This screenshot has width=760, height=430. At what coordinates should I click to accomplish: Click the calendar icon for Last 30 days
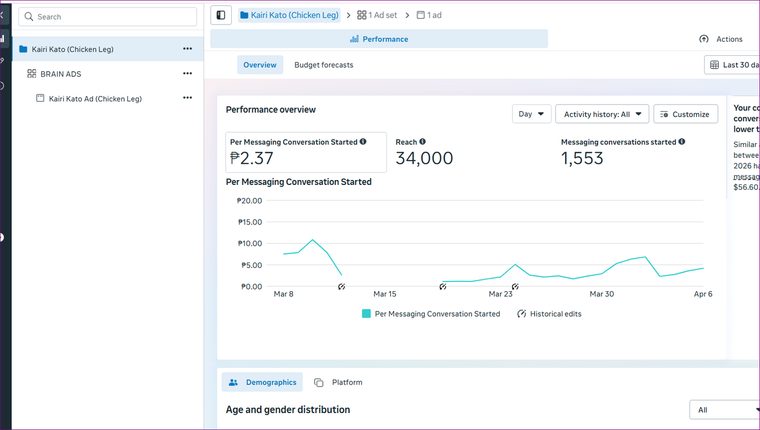point(714,65)
